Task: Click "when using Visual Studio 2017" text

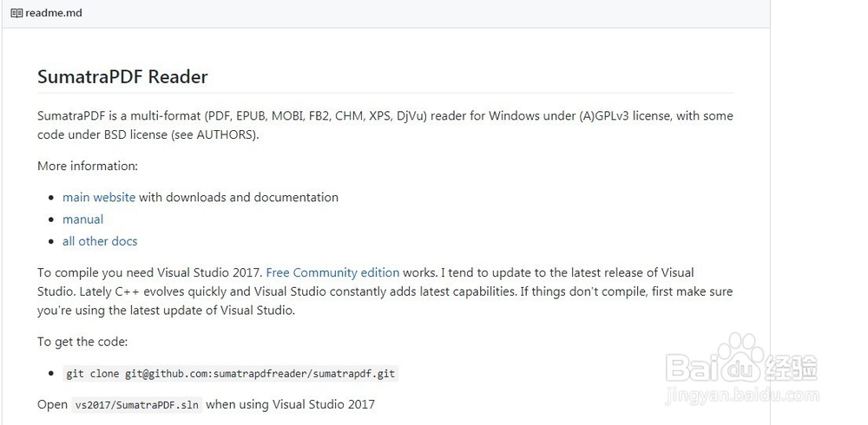Action: [290, 405]
